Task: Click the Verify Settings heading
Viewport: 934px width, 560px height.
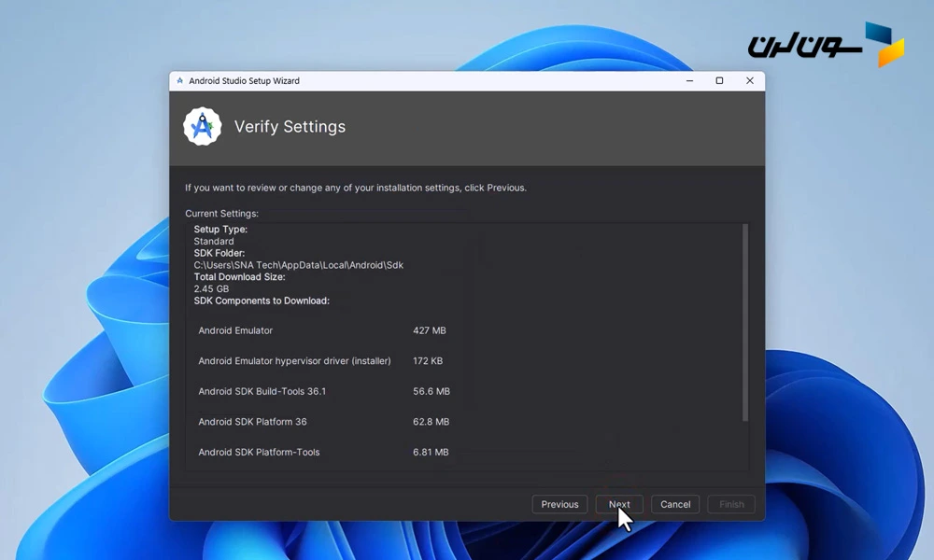Action: 290,127
